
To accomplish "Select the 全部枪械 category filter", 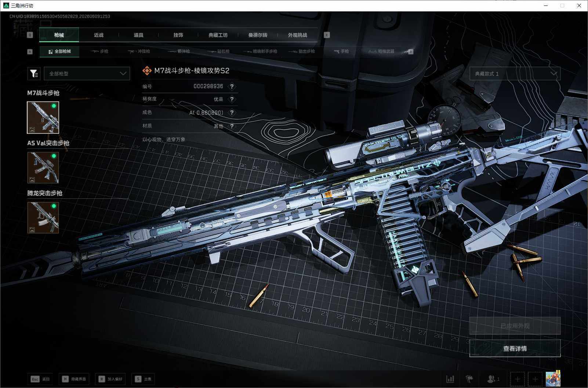I will tap(59, 51).
